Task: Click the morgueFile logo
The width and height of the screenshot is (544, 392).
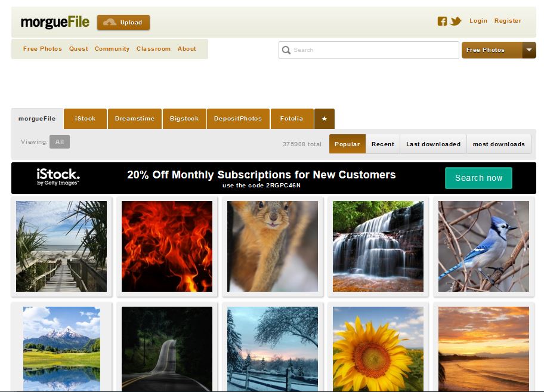Action: pyautogui.click(x=55, y=23)
